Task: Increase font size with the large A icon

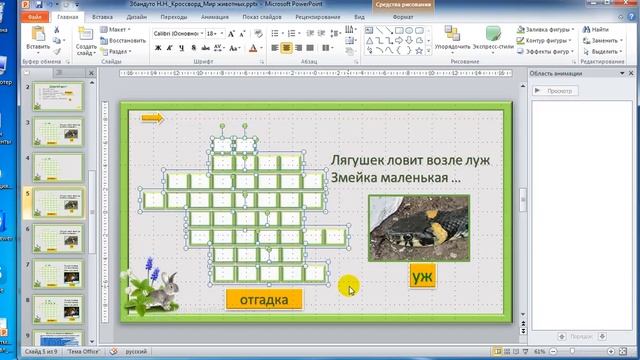Action: tap(231, 34)
